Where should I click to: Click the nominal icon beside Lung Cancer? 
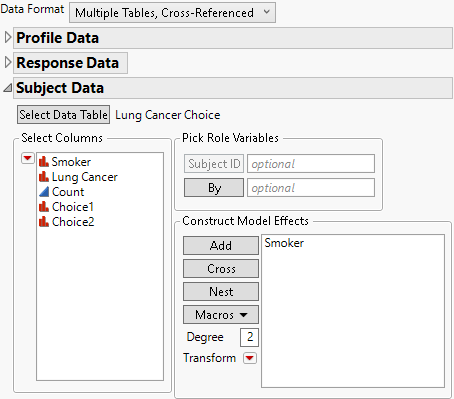pyautogui.click(x=44, y=177)
